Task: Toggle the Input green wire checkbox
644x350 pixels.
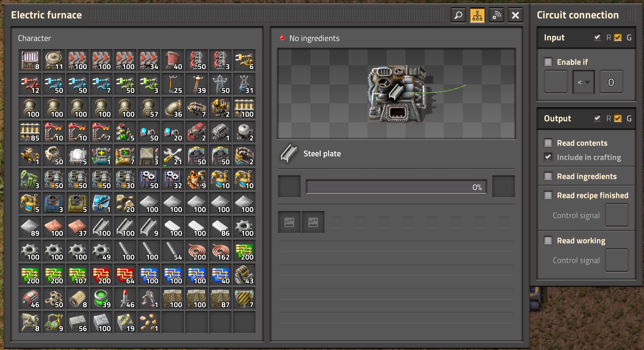Action: pyautogui.click(x=618, y=37)
